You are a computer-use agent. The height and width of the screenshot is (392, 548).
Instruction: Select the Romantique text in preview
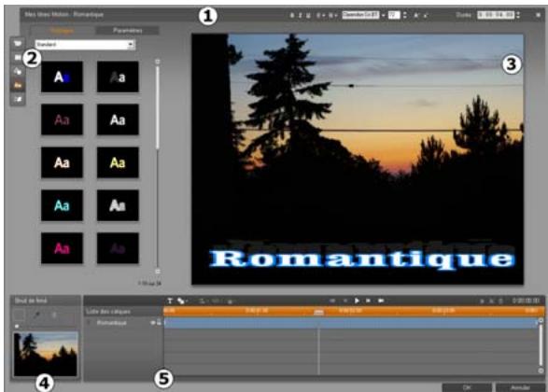361,259
